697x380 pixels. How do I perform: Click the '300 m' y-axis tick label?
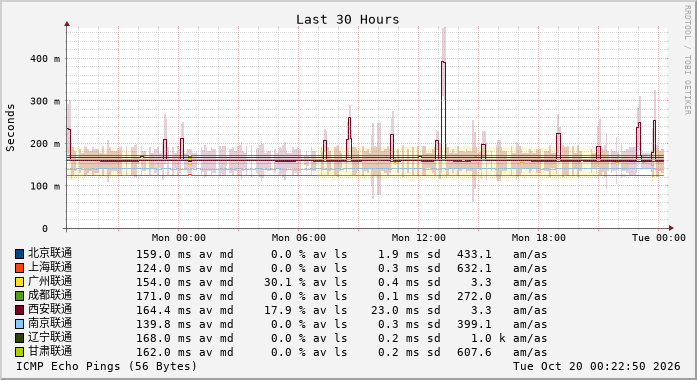(45, 101)
